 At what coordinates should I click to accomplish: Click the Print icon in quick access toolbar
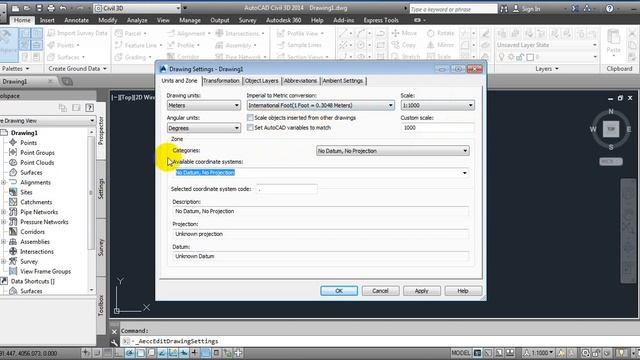tap(51, 8)
